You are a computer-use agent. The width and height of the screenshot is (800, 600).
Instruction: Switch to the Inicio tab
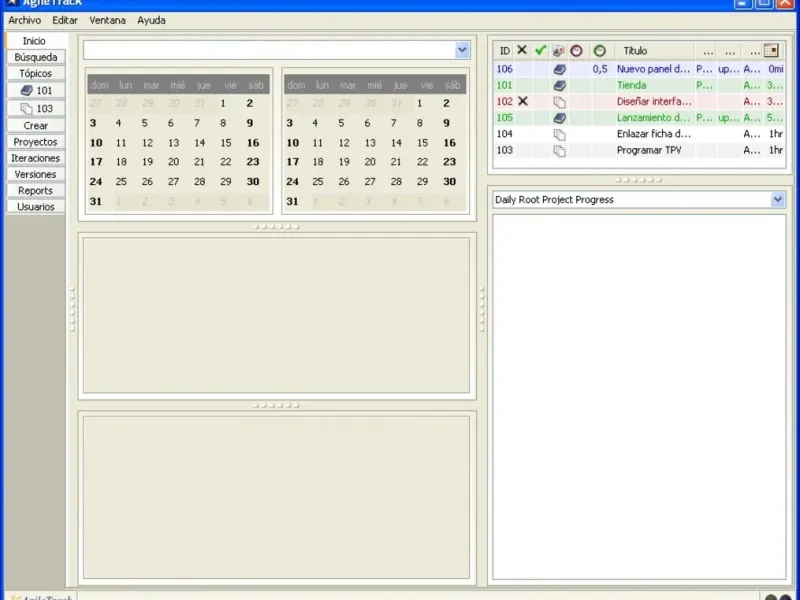point(34,41)
